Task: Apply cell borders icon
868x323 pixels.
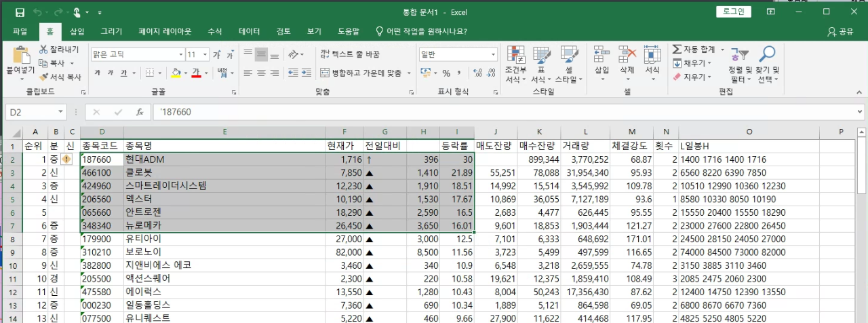Action: (x=150, y=73)
